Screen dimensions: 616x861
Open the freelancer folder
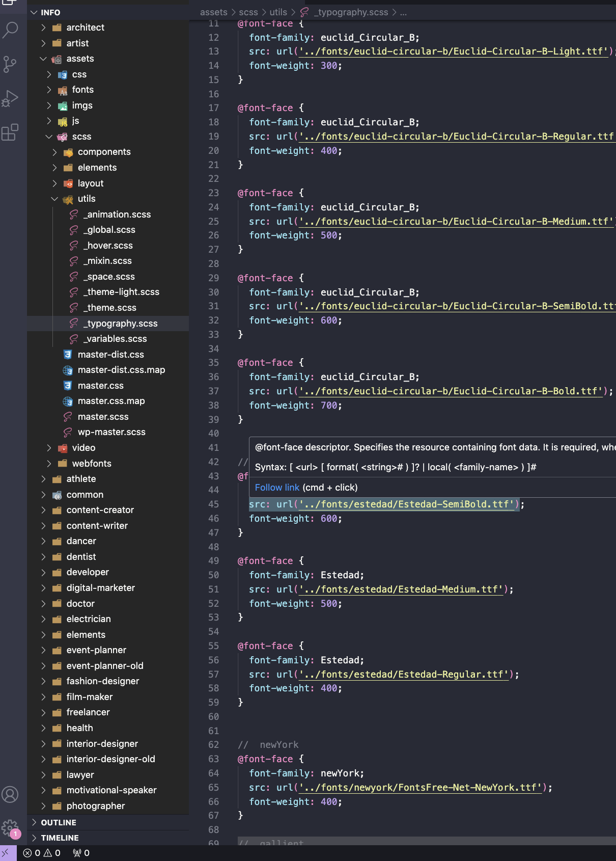(x=88, y=712)
